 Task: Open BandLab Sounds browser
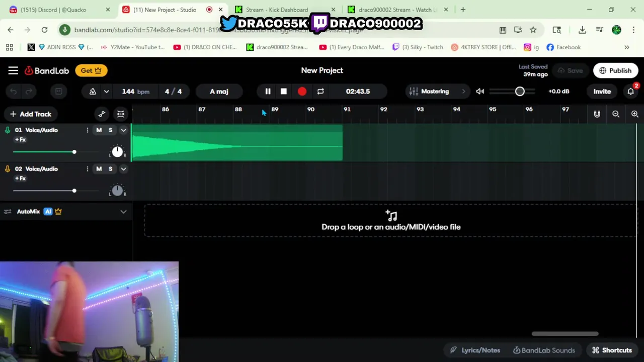click(544, 350)
